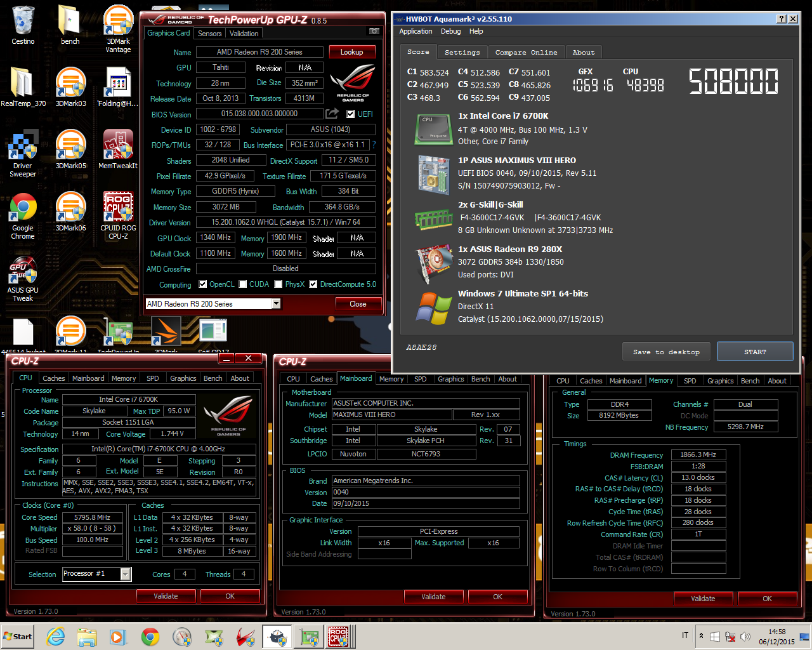Open Internet Explorer from taskbar

(x=56, y=637)
